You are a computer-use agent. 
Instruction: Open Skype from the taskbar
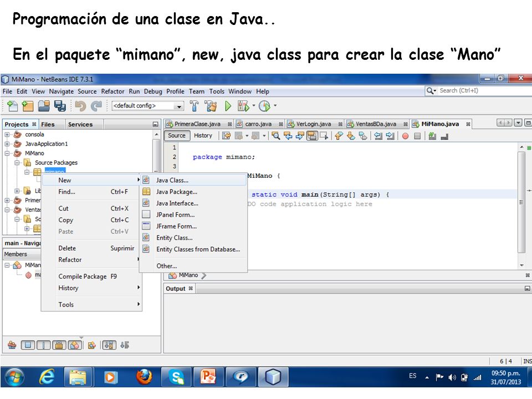click(x=176, y=377)
